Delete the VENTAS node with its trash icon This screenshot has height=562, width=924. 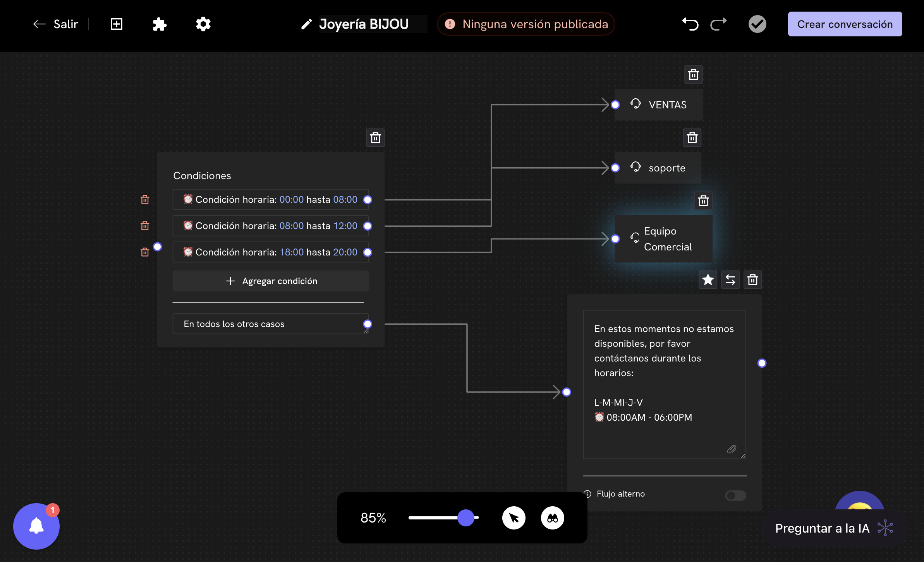click(x=693, y=74)
